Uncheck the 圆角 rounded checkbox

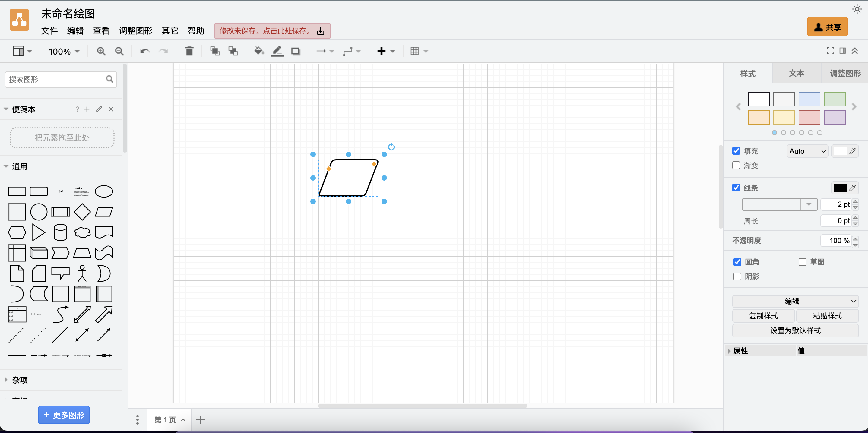tap(737, 262)
